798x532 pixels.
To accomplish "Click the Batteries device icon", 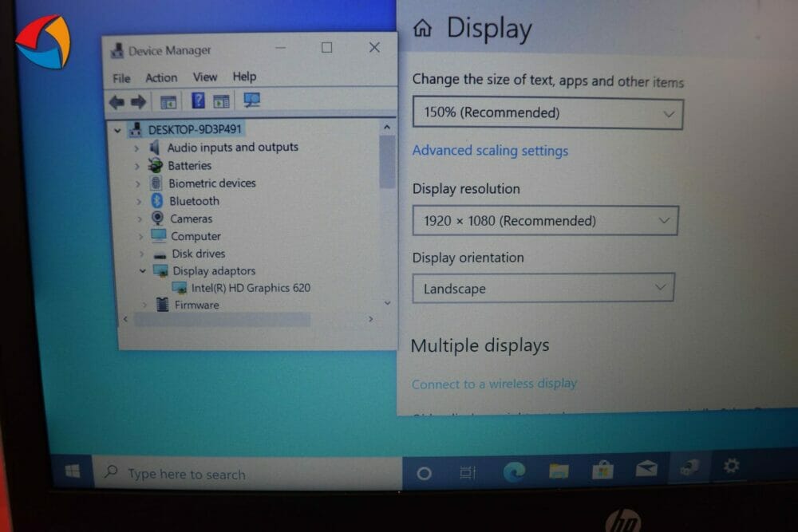I will pos(155,165).
